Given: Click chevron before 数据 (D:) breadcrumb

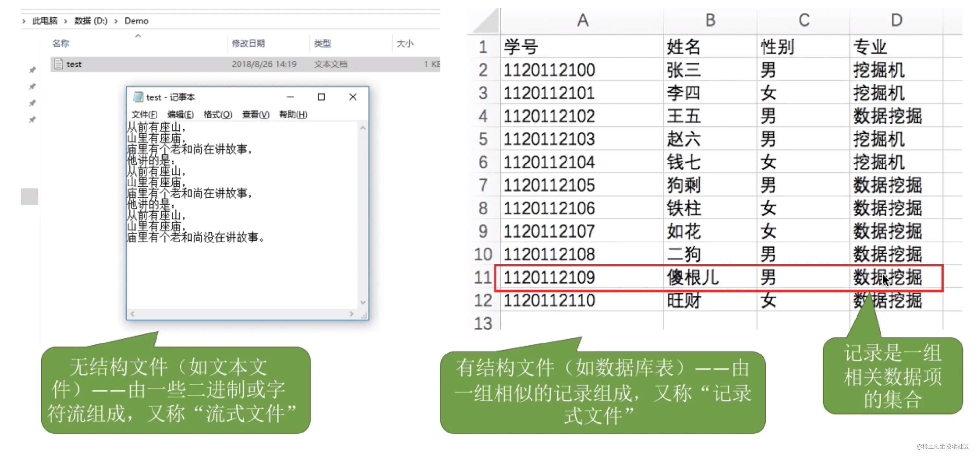Looking at the screenshot, I should (x=66, y=21).
